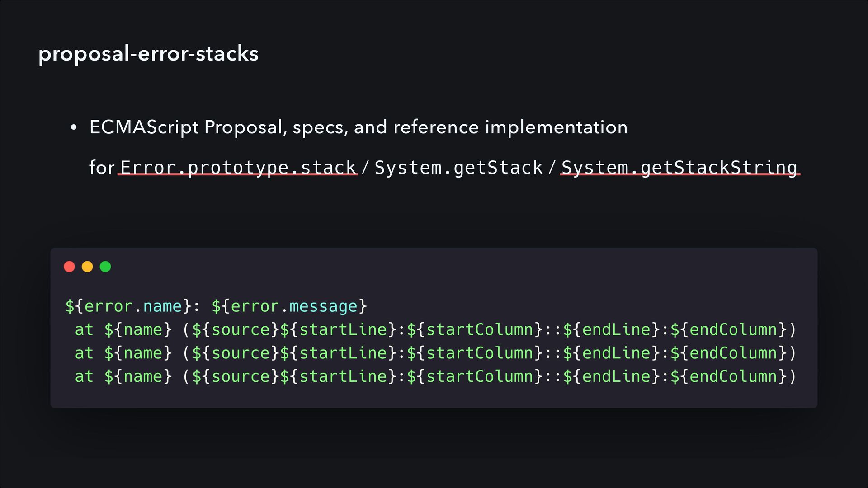Click ${endColumn} in the first 'at' line
This screenshot has height=488, width=868.
pyautogui.click(x=729, y=329)
